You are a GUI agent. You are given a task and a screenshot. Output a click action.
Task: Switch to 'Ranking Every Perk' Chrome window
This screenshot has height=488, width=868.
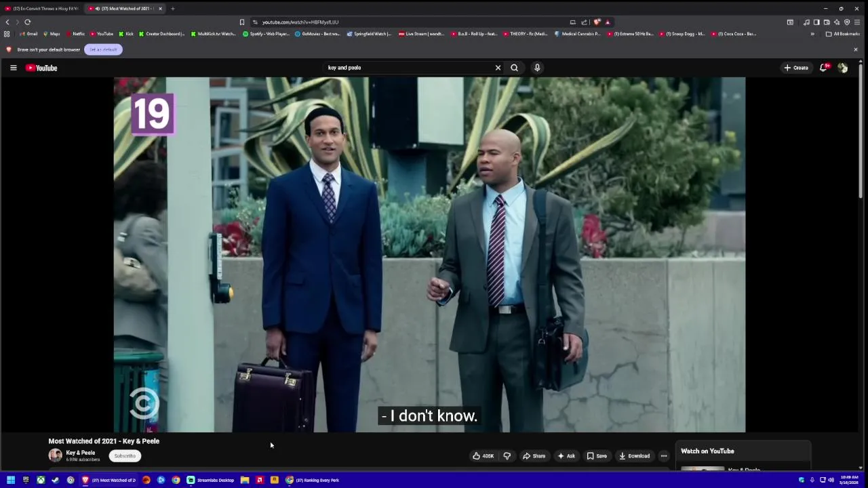point(313,480)
